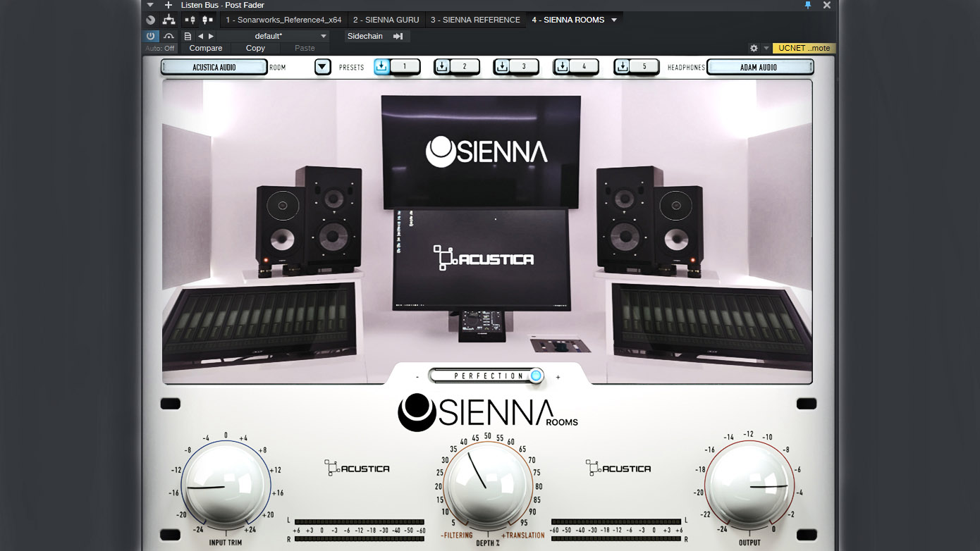Screen dimensions: 980x551
Task: Click the Copy button
Action: (x=255, y=48)
